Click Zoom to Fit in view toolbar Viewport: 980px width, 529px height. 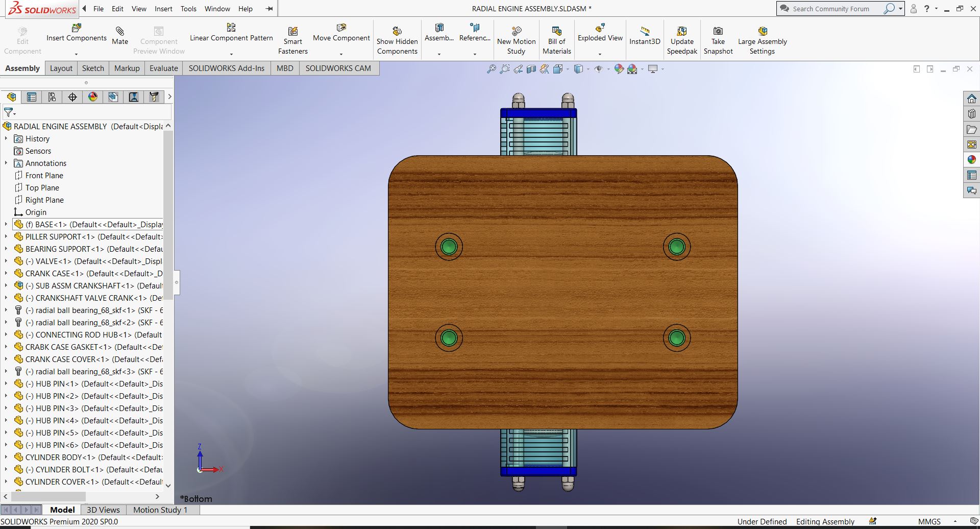(491, 69)
